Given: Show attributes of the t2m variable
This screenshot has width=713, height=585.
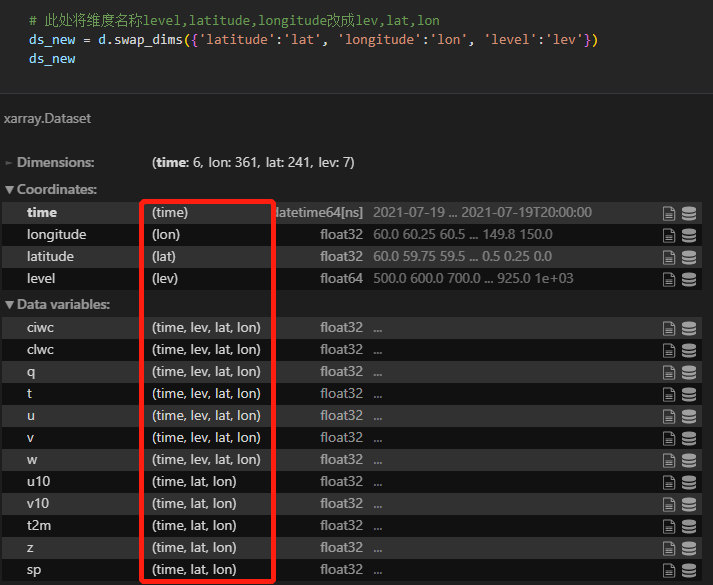Looking at the screenshot, I should tap(669, 526).
